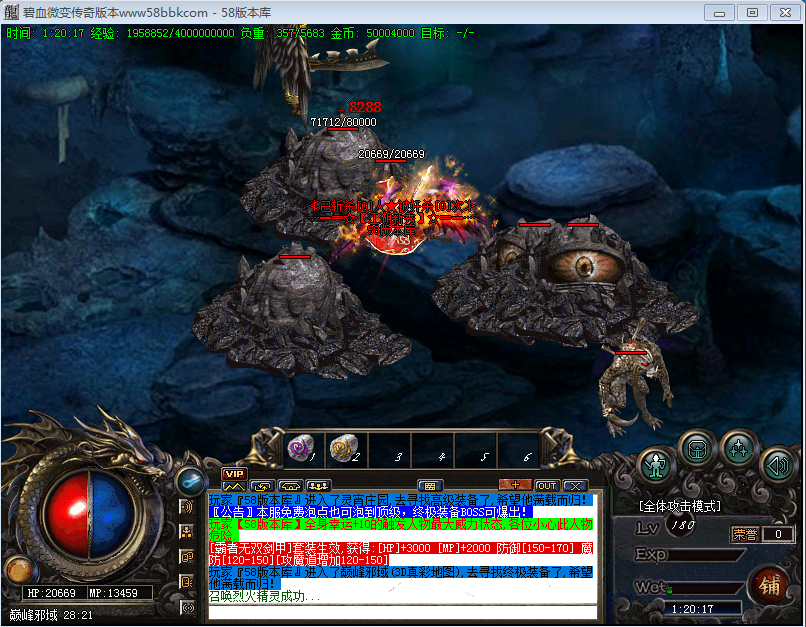Click the 巅峰邪域 28:21 map coordinates
806x627 pixels.
tap(51, 615)
